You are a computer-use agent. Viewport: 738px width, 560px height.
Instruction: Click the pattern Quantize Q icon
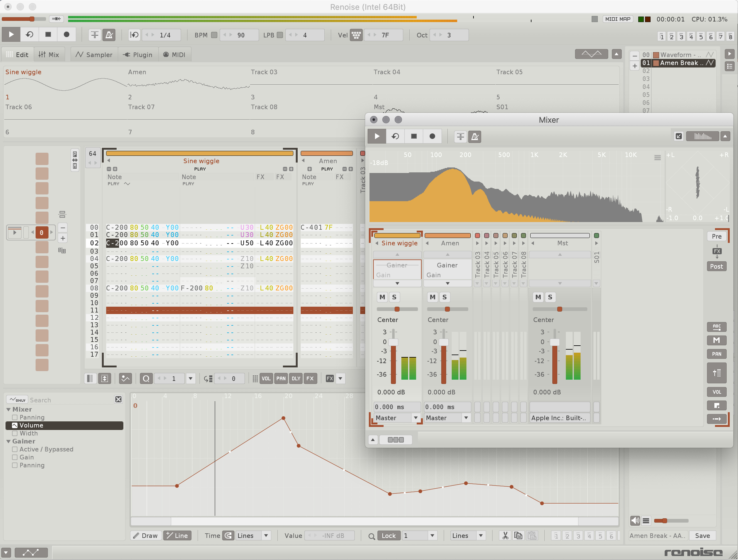click(146, 378)
